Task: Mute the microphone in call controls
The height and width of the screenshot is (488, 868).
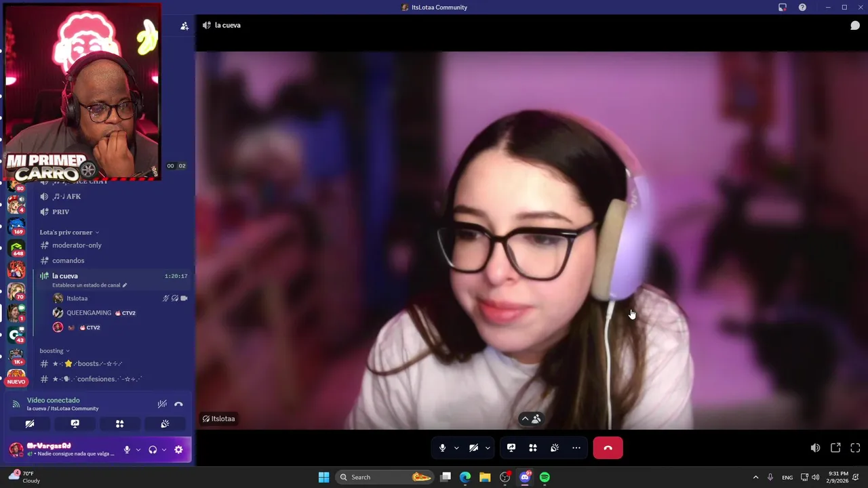Action: tap(442, 448)
